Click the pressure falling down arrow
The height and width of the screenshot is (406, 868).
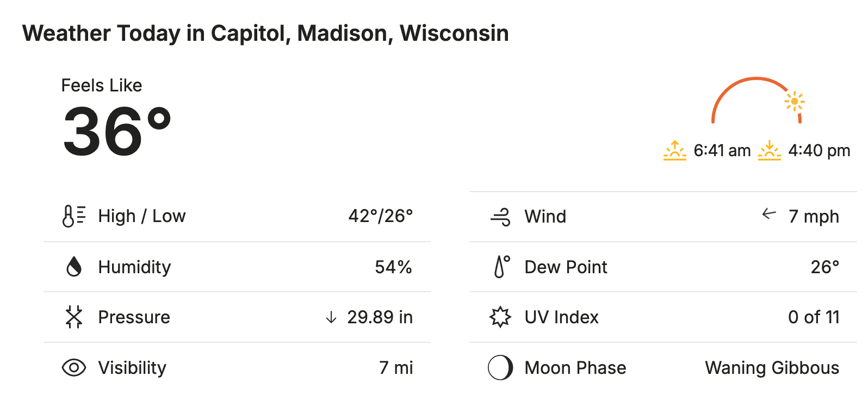point(331,317)
